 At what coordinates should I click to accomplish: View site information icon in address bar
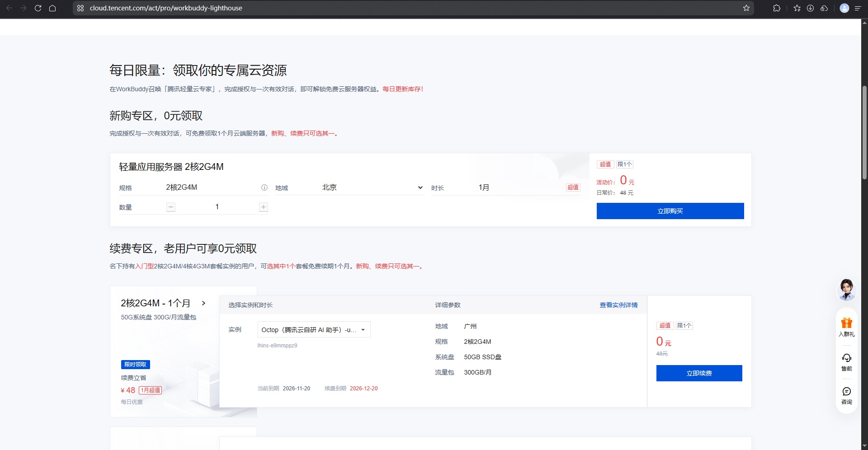pos(80,8)
